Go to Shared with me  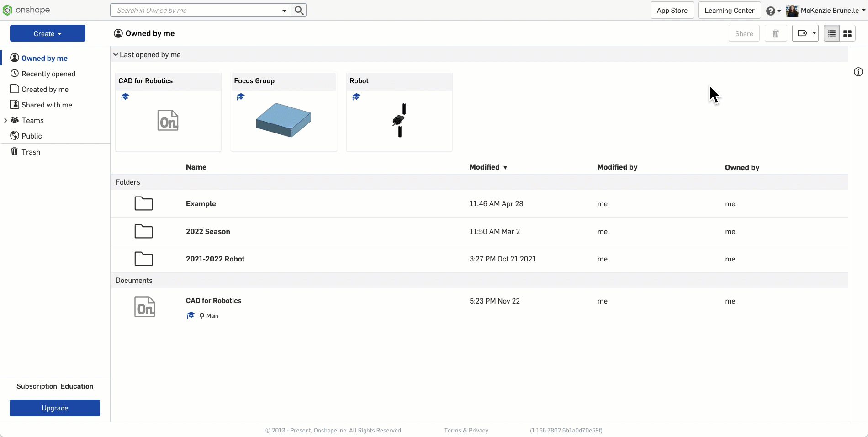[x=47, y=105]
